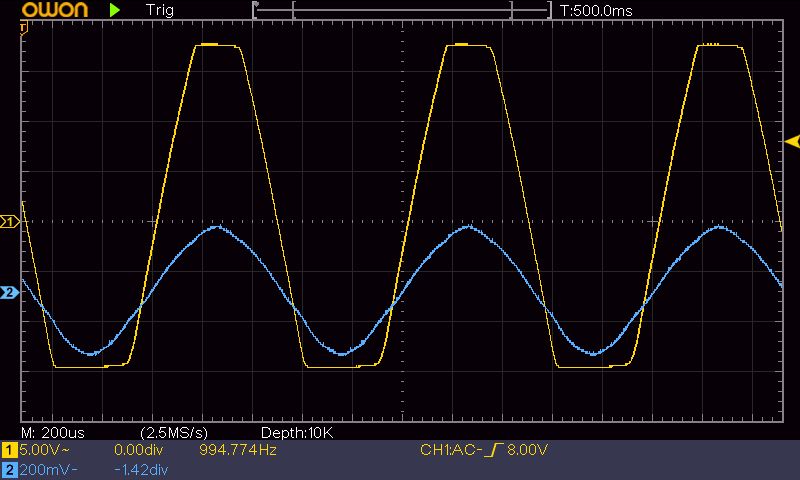Screen dimensions: 800x480
Task: Click the trigger position T marker
Action: pos(23,29)
